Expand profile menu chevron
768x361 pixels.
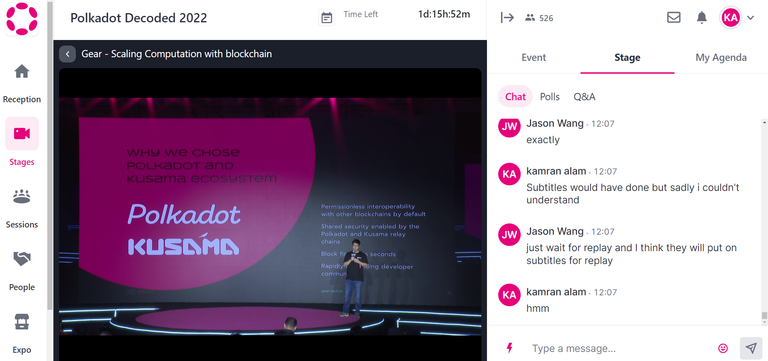coord(750,18)
